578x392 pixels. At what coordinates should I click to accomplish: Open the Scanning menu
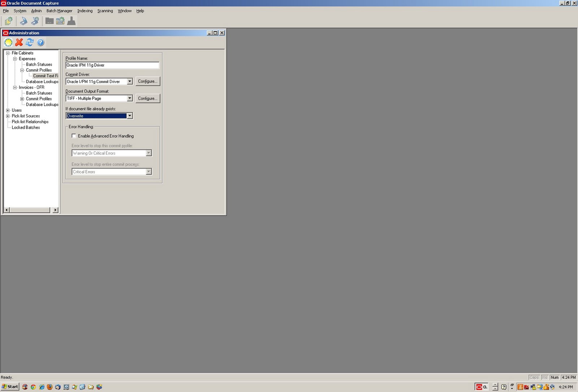(x=105, y=11)
